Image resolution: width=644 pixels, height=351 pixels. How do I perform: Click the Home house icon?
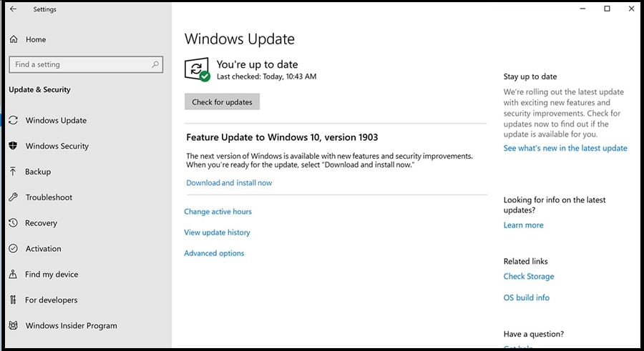click(14, 39)
